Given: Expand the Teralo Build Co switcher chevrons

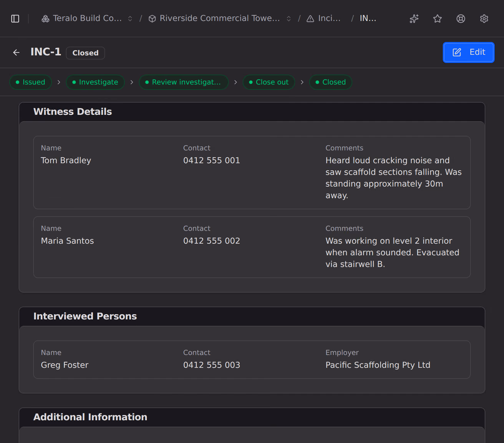Looking at the screenshot, I should [130, 18].
